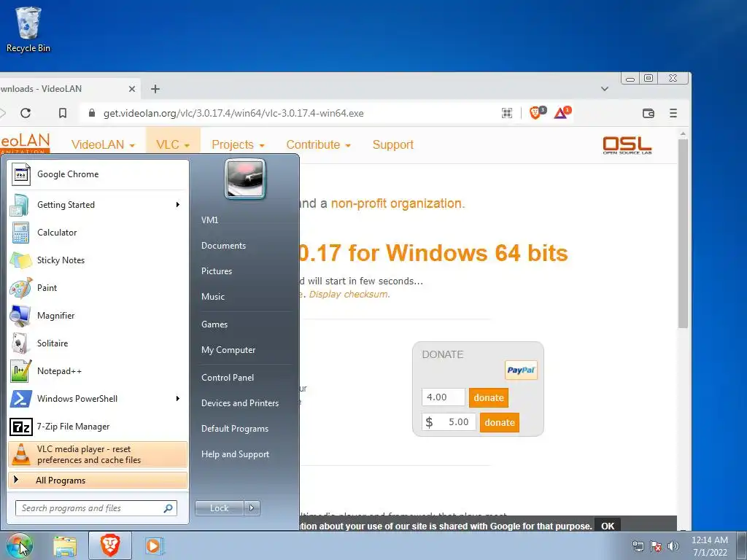Click the 5.00 dollar amount field

[449, 422]
